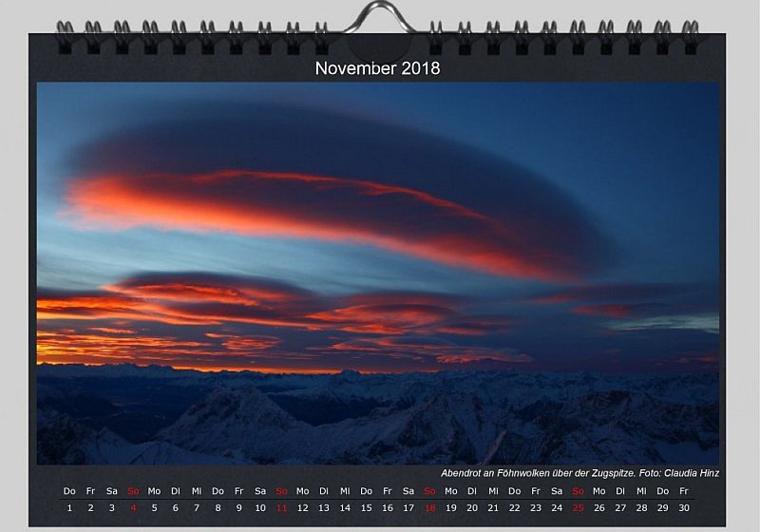Screen dimensions: 760x532
Task: Select date 27 on the calendar
Action: pyautogui.click(x=620, y=507)
